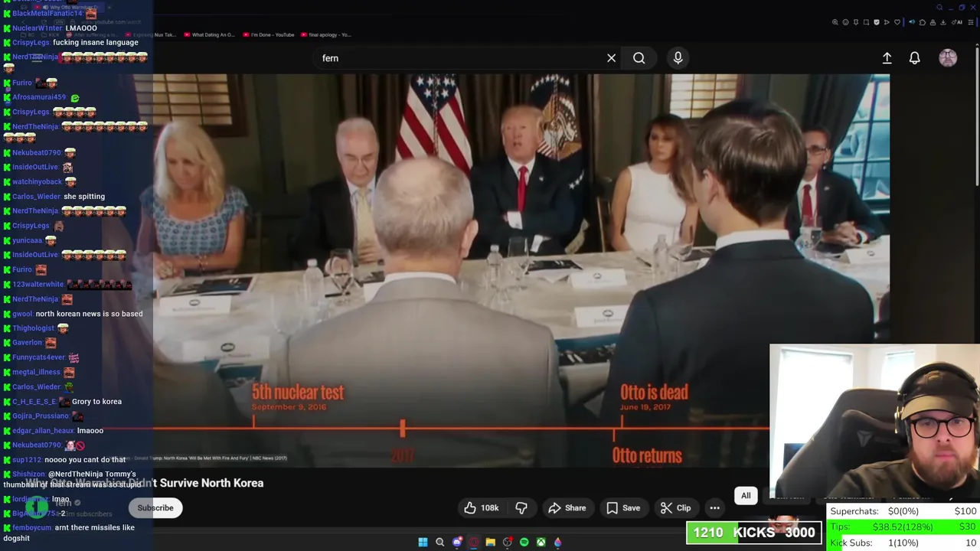
Task: Click the 'Otto is dead' timeline label
Action: (x=654, y=393)
